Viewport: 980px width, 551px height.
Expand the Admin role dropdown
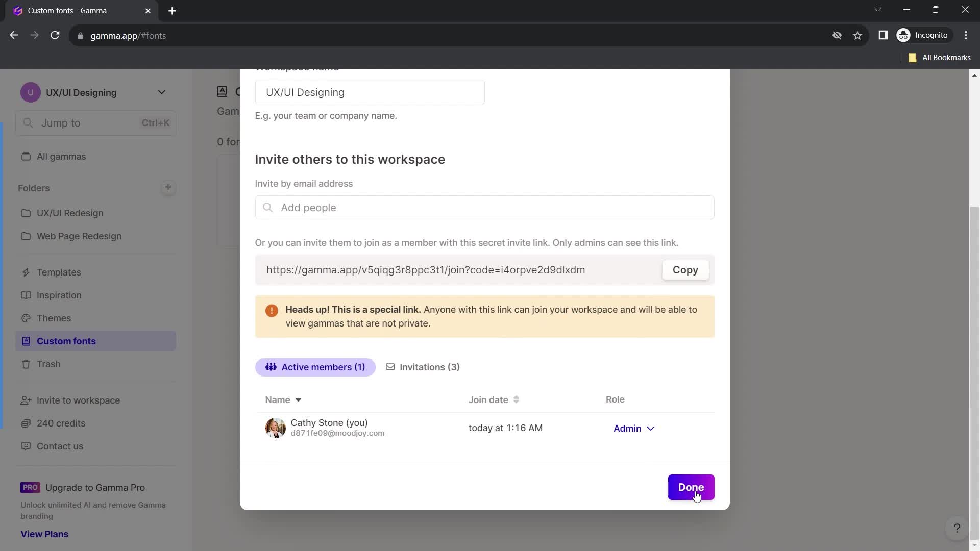click(x=633, y=428)
